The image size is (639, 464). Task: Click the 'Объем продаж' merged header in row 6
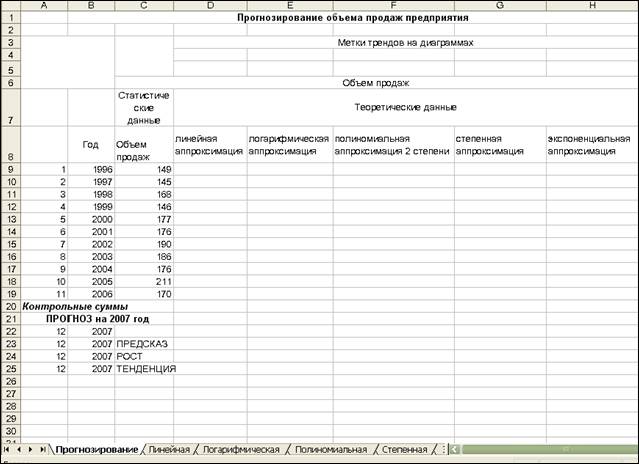pos(376,83)
